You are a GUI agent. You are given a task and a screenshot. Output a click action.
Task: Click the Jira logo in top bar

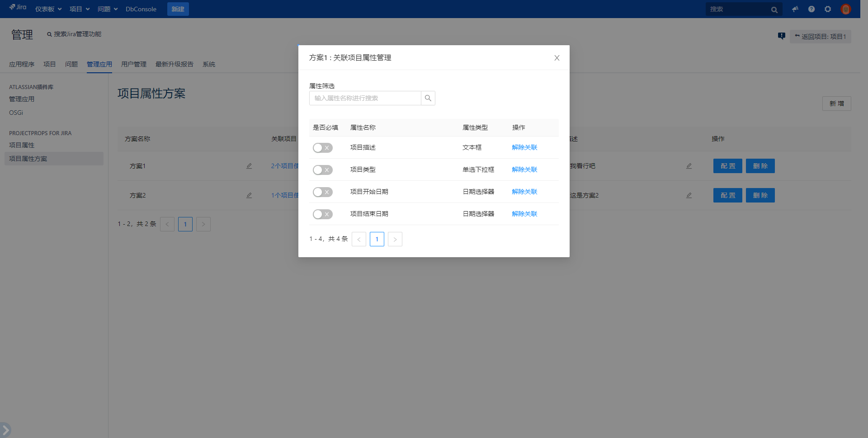click(18, 7)
